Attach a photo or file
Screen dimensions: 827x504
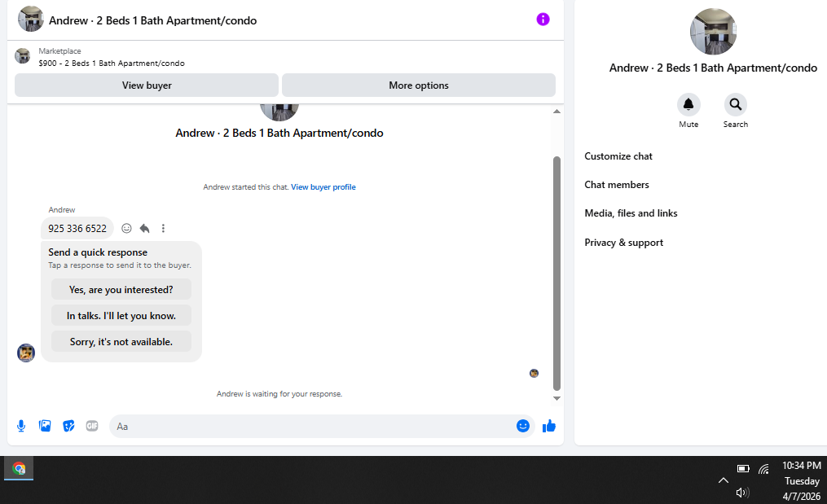click(x=45, y=426)
